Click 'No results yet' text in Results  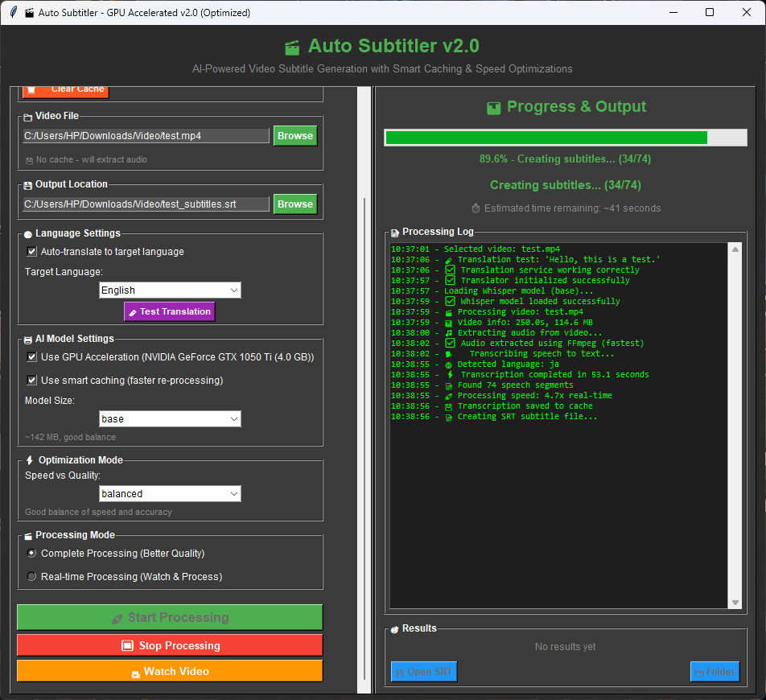(565, 646)
